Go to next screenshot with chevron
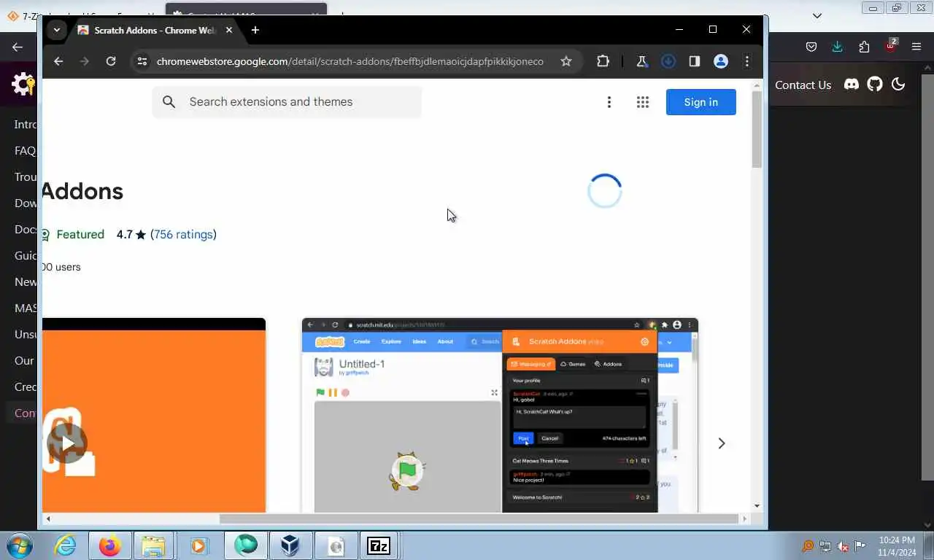This screenshot has width=934, height=560. 721,443
